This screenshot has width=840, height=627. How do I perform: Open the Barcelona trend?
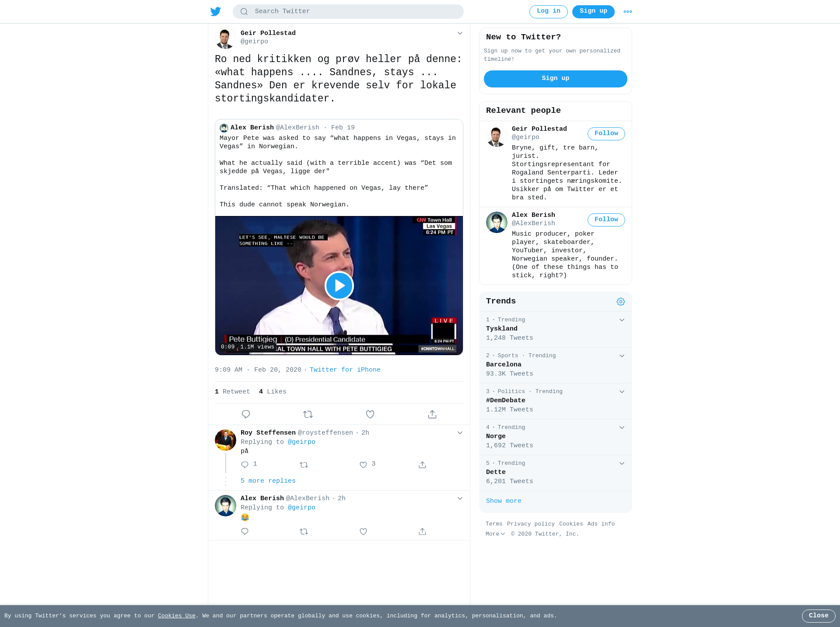pos(555,365)
